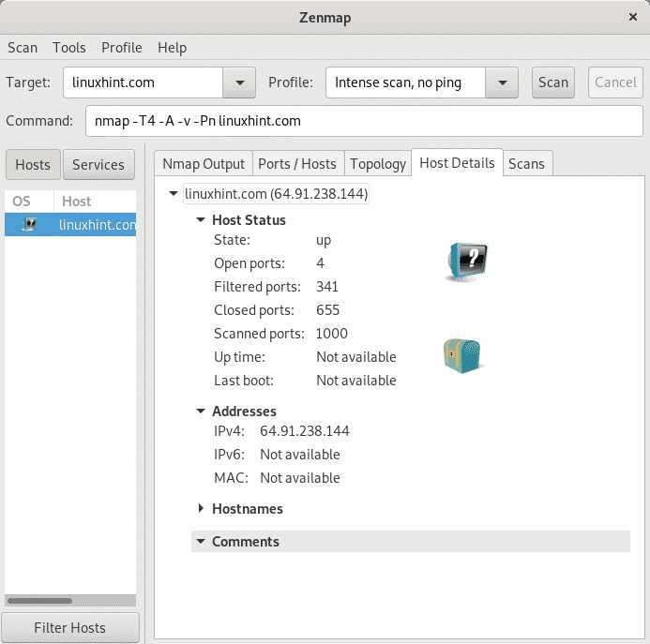Click the unknown OS monitor icon in Host Status

click(x=467, y=262)
